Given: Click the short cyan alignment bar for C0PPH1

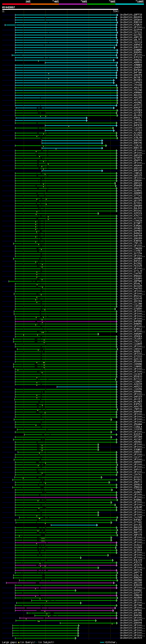Looking at the screenshot, I should click(51, 120).
